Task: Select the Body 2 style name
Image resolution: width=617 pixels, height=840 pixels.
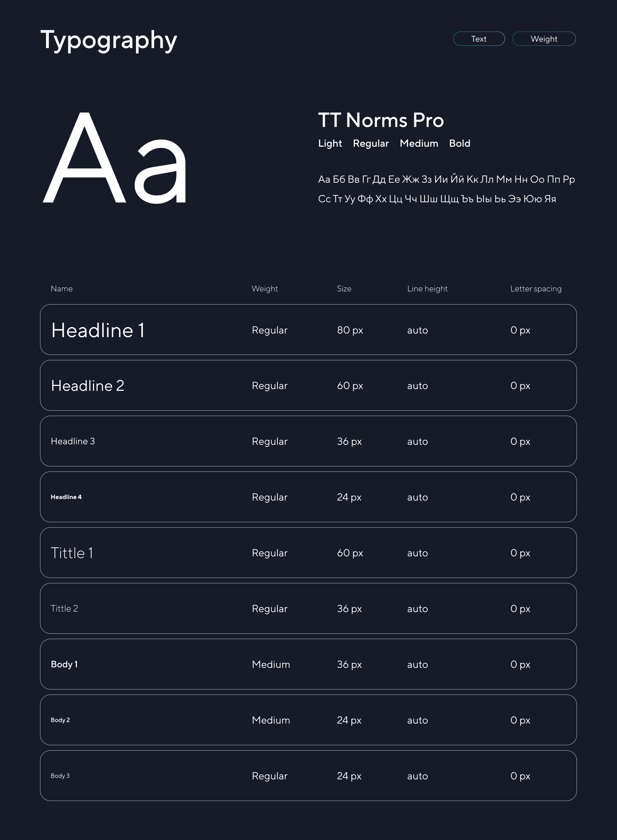Action: point(60,720)
